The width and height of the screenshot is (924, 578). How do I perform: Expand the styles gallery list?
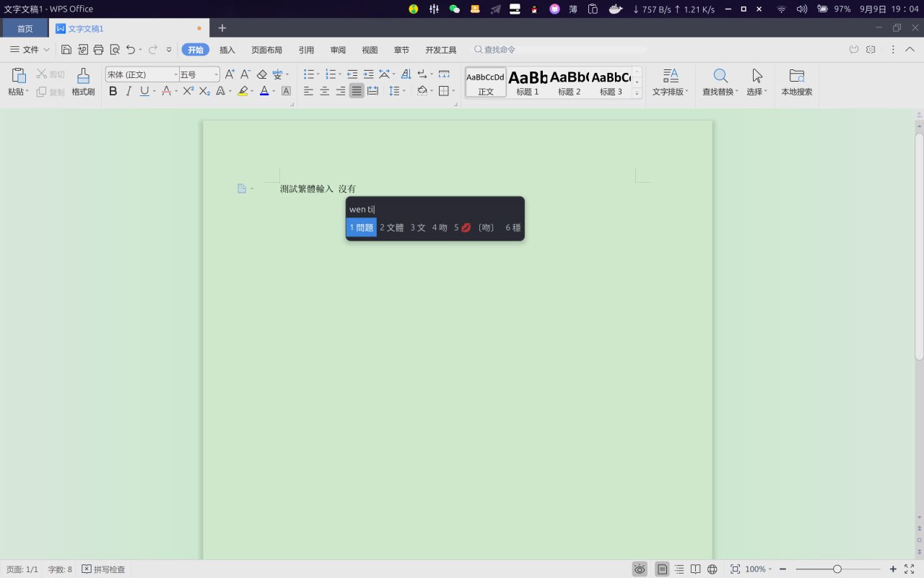(x=637, y=94)
